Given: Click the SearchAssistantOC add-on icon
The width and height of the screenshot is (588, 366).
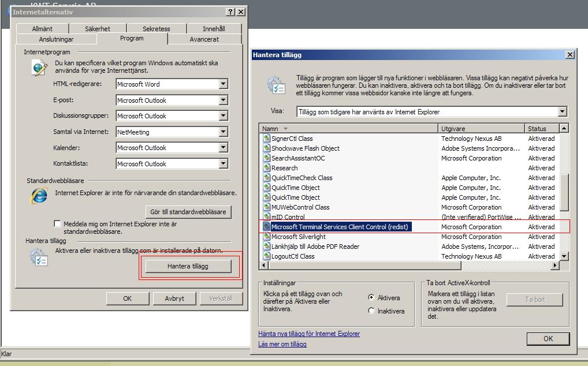Looking at the screenshot, I should pos(266,158).
